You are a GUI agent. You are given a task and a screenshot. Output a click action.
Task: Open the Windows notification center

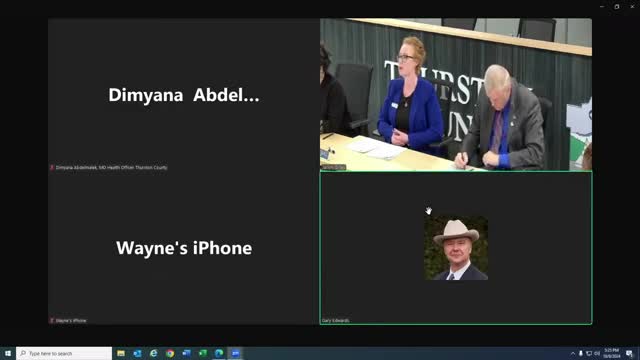pos(629,353)
